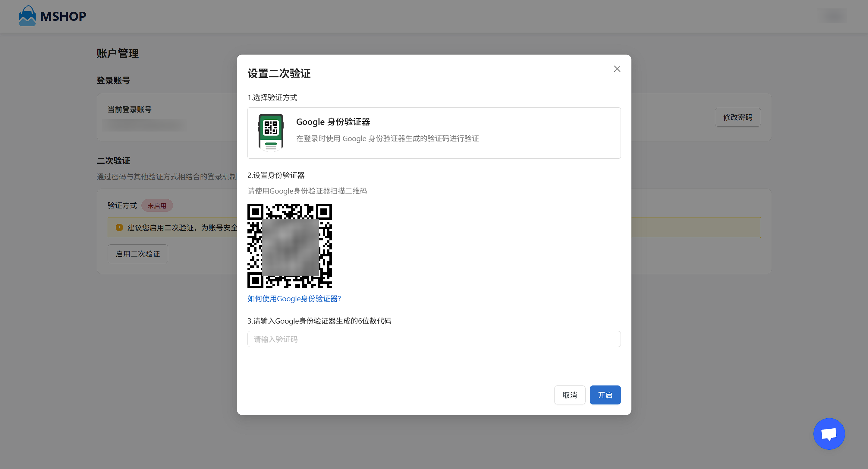Image resolution: width=868 pixels, height=469 pixels.
Task: Click the orange warning icon in the banner
Action: point(119,228)
